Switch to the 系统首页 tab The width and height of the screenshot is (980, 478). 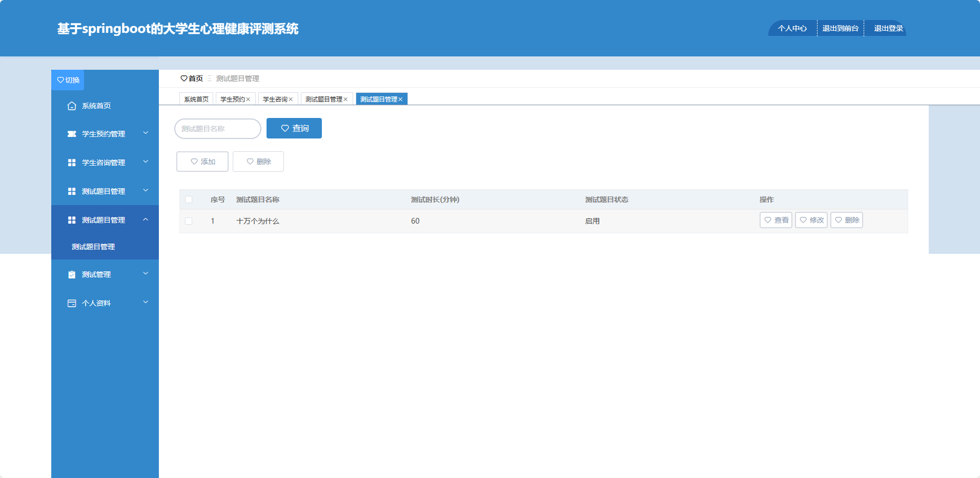(196, 99)
